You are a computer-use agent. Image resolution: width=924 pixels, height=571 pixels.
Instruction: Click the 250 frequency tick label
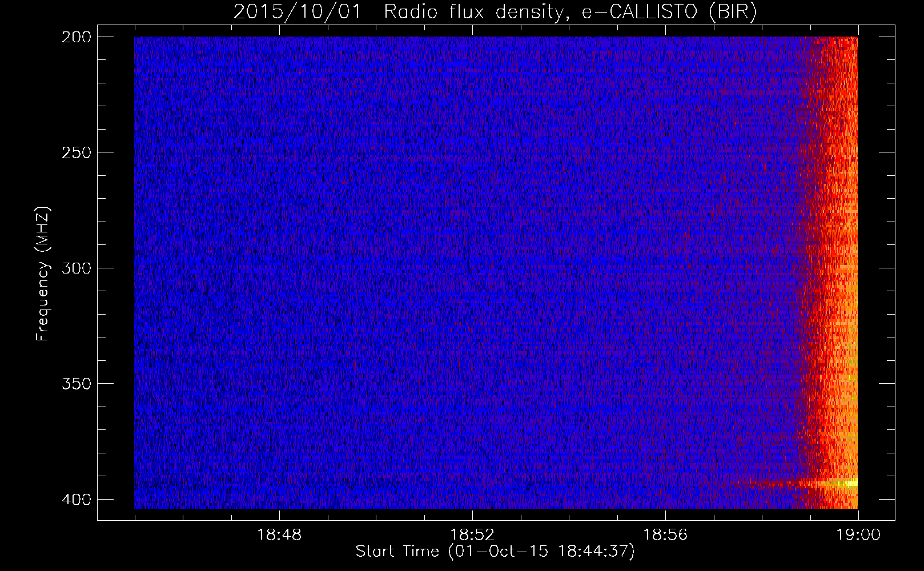76,152
